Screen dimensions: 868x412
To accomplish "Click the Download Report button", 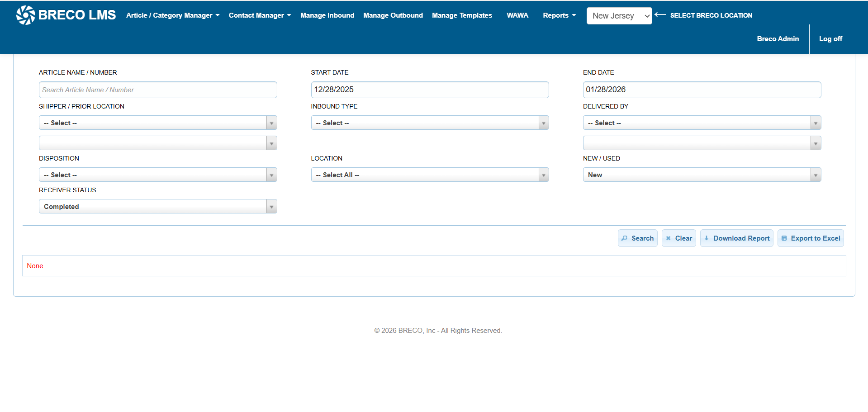I will (736, 238).
